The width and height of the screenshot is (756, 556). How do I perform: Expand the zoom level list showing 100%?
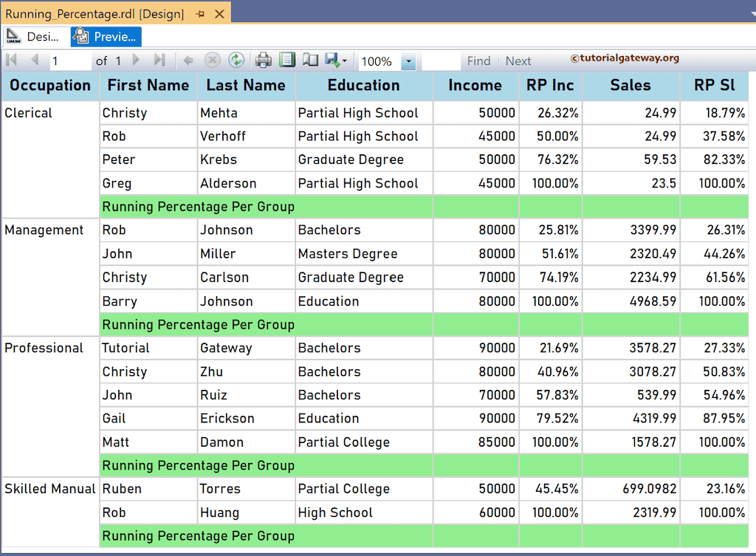(408, 62)
